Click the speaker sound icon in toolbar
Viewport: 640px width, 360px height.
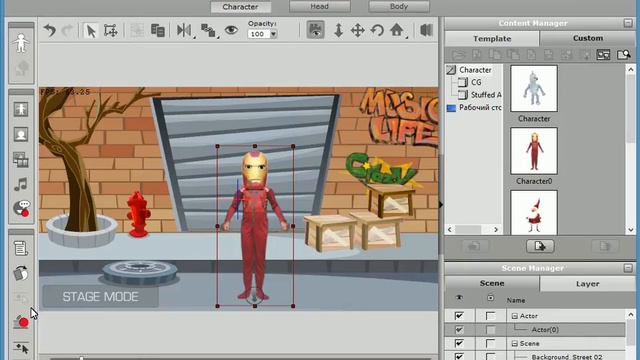click(426, 30)
